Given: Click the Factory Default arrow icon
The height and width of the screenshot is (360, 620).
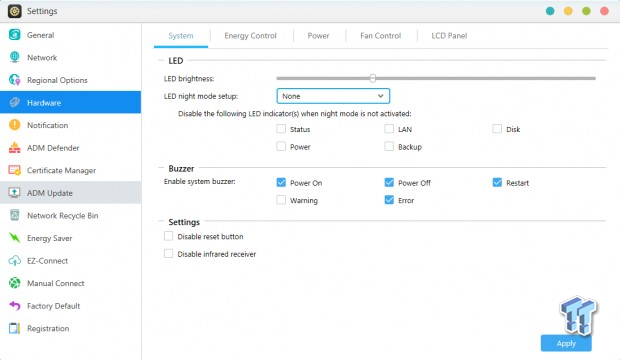Looking at the screenshot, I should [x=15, y=305].
